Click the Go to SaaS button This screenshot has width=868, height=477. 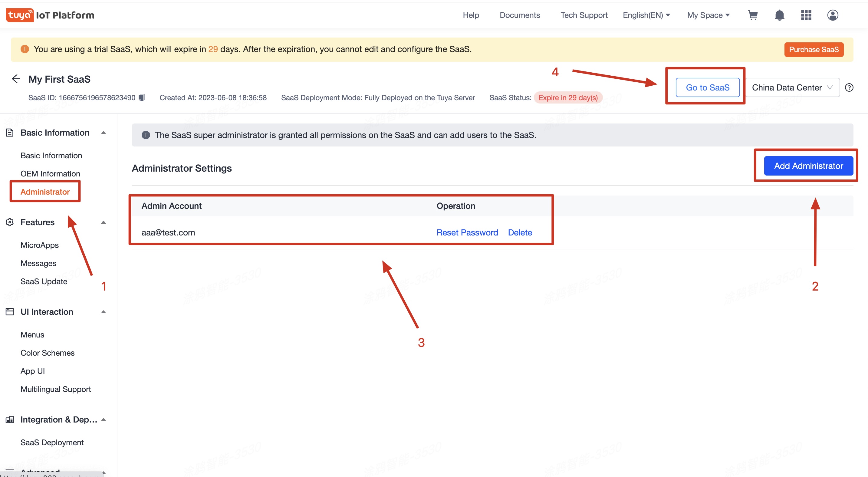708,87
